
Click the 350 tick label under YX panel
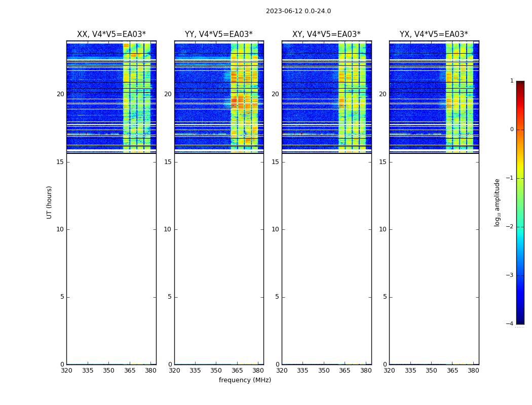[431, 371]
